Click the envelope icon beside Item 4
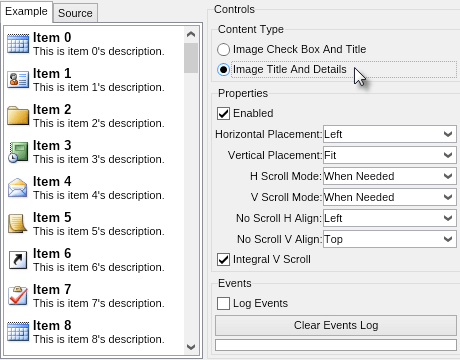The image size is (460, 360). pos(18,188)
